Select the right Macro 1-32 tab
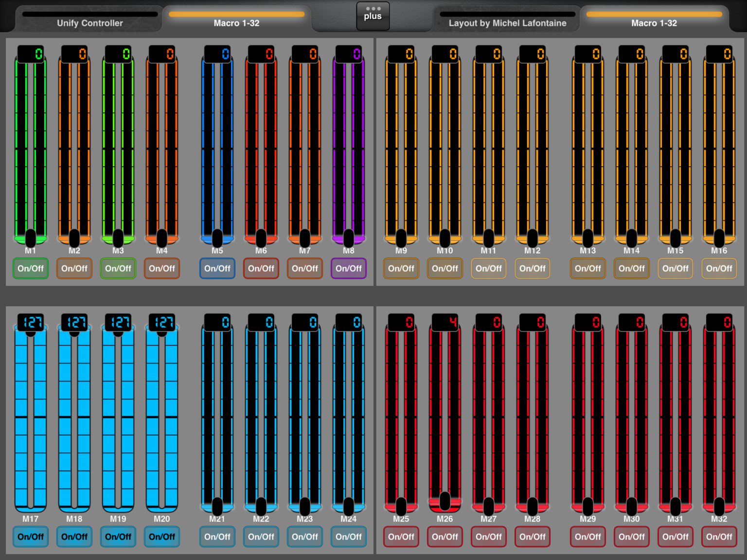This screenshot has width=747, height=560. click(x=654, y=19)
